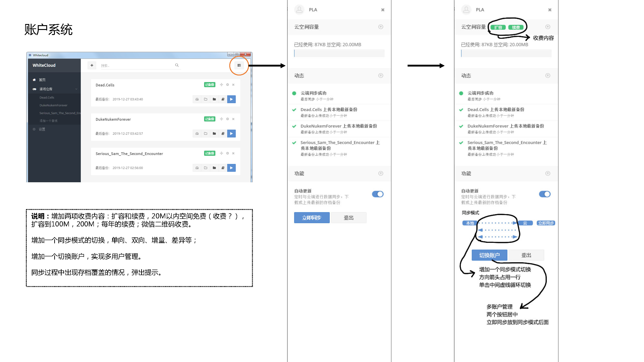Open 首页 in the sidebar
Screen dimensions: 644x362
coord(42,80)
